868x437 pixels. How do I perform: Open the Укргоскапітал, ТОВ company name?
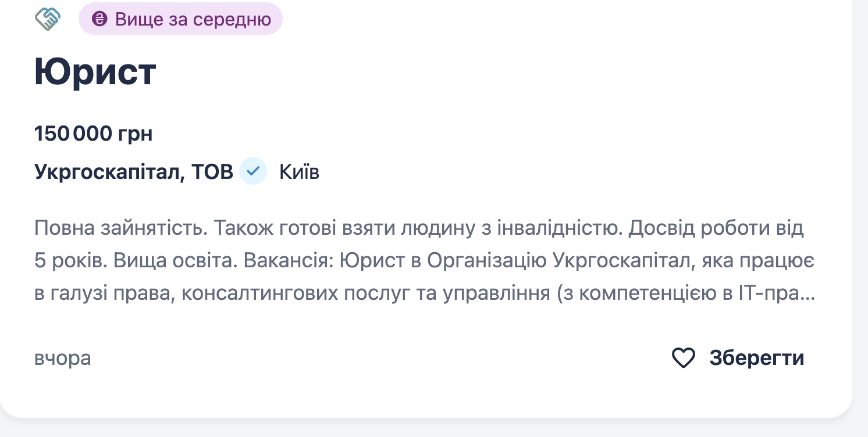133,171
